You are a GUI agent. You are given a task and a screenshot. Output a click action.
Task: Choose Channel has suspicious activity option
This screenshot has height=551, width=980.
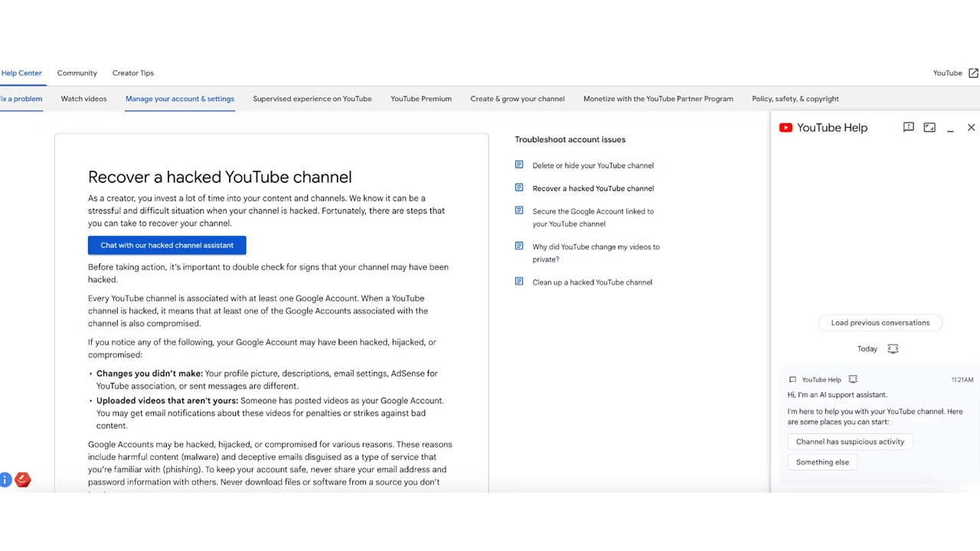point(850,442)
